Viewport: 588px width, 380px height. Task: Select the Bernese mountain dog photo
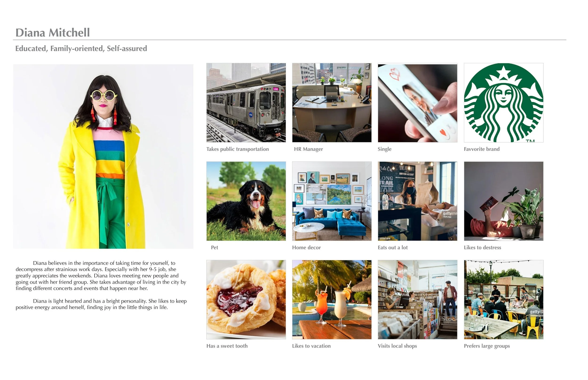[246, 201]
